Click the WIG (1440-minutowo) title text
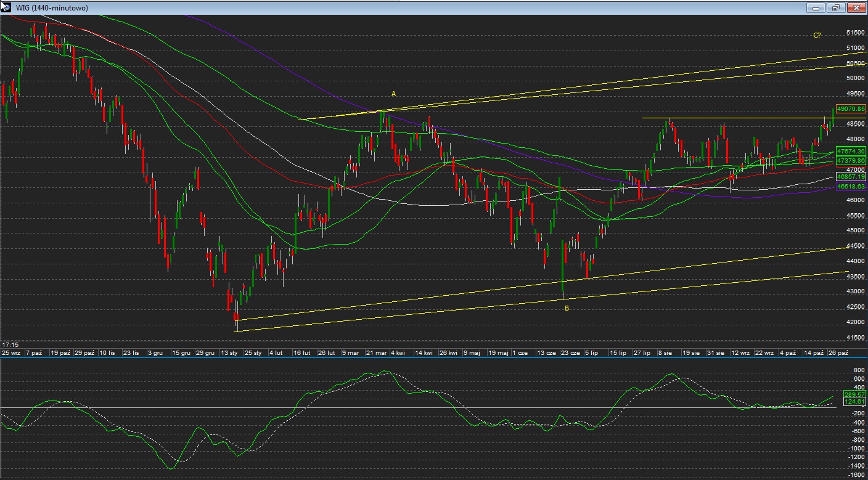 tap(52, 8)
